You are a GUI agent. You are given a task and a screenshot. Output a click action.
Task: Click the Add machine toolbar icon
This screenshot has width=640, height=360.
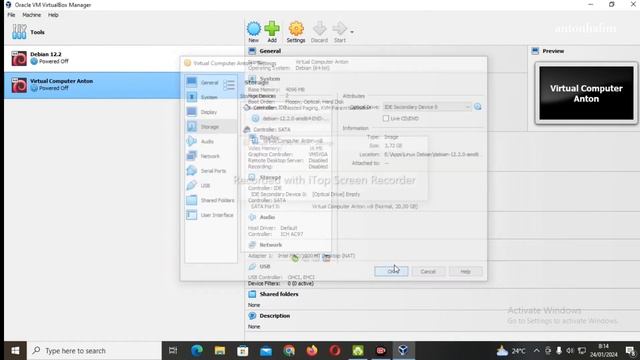272,32
